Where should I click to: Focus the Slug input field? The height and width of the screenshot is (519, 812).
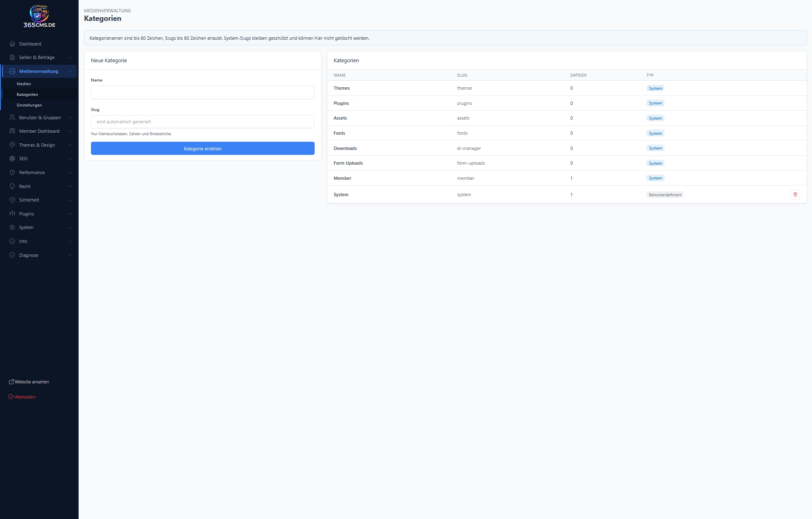click(x=202, y=122)
